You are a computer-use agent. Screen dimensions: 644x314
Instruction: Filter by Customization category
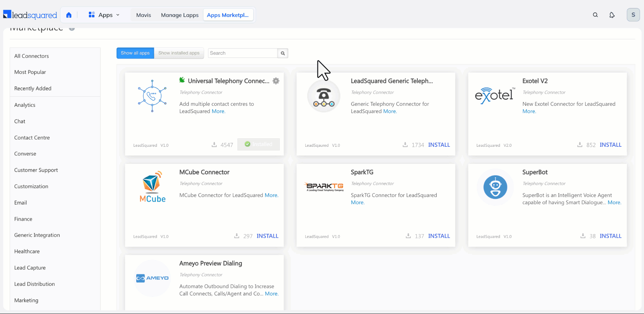(31, 186)
